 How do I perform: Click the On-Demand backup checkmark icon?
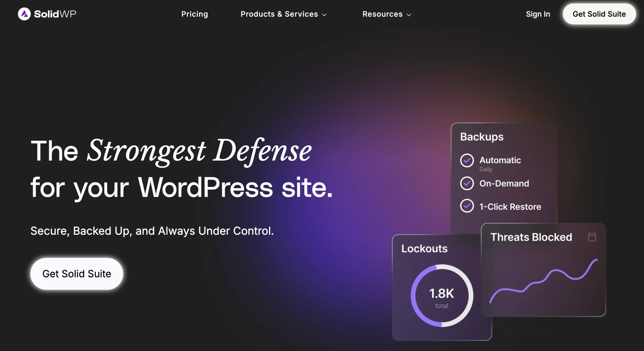[x=467, y=183]
